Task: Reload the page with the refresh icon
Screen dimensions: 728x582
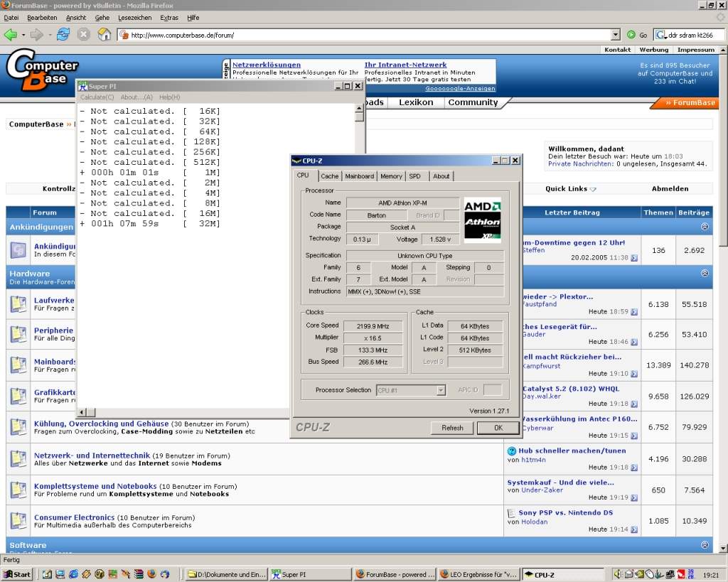Action: point(63,34)
